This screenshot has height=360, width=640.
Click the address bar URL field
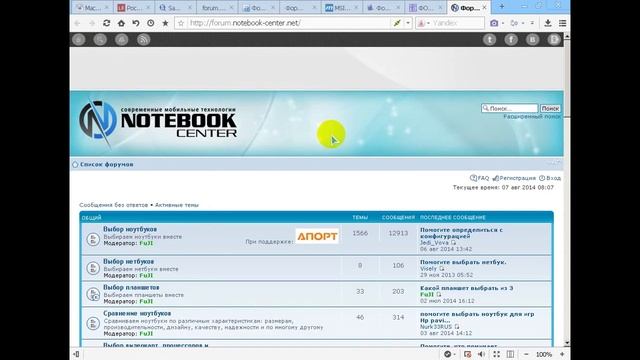click(x=288, y=23)
